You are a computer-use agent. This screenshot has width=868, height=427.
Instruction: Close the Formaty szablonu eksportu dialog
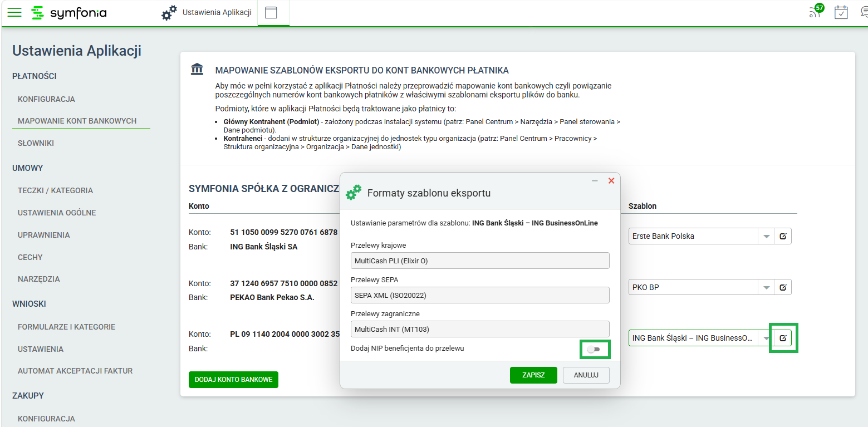[611, 181]
